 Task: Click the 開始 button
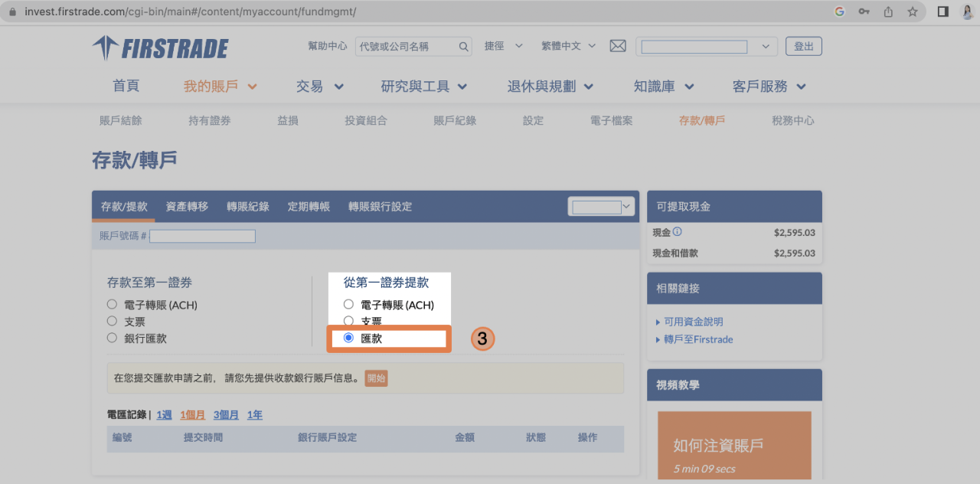(376, 378)
